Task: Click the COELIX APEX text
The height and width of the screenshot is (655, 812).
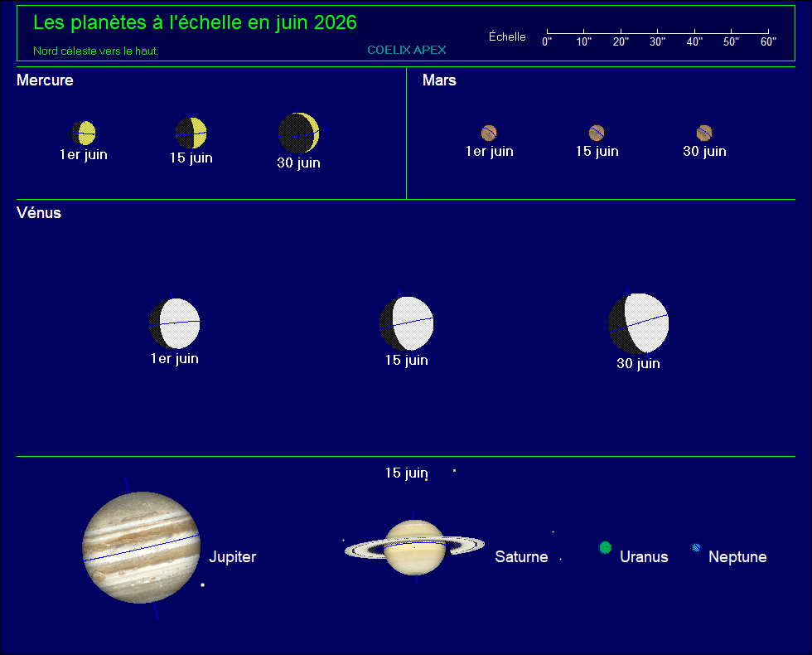Action: click(407, 50)
